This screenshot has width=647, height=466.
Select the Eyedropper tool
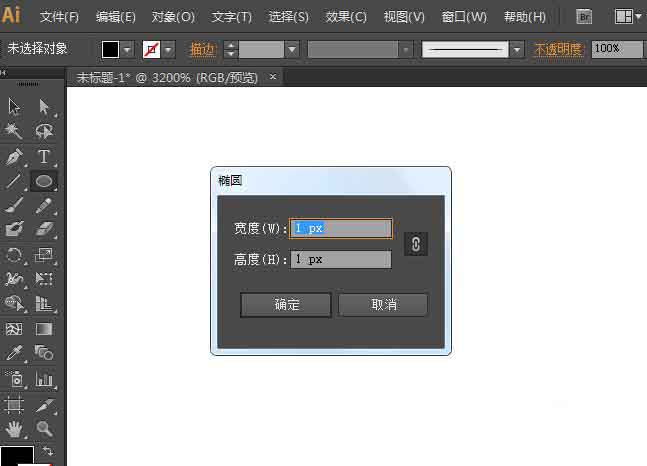click(x=14, y=353)
